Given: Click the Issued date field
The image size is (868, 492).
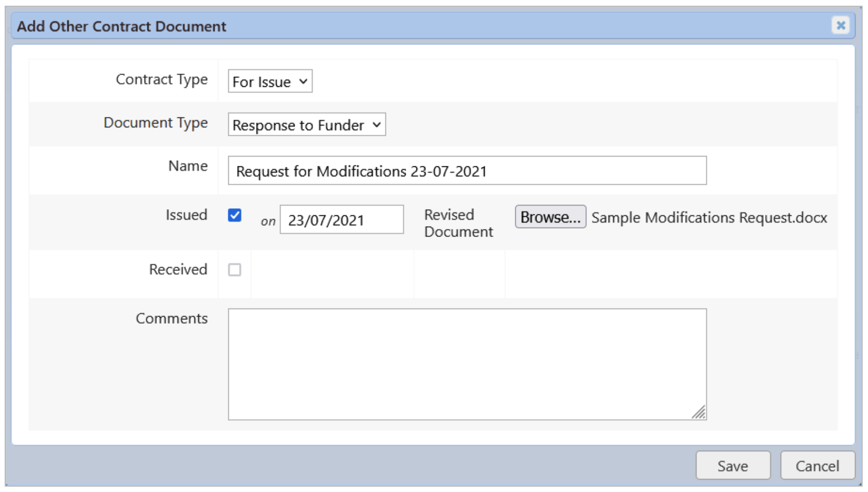Looking at the screenshot, I should click(341, 220).
